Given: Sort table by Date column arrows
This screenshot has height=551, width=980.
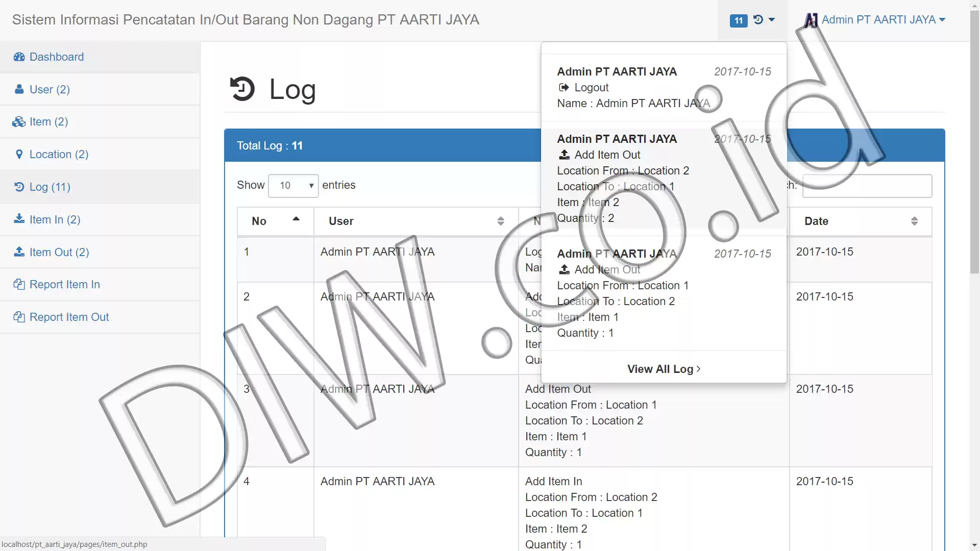Looking at the screenshot, I should coord(914,221).
